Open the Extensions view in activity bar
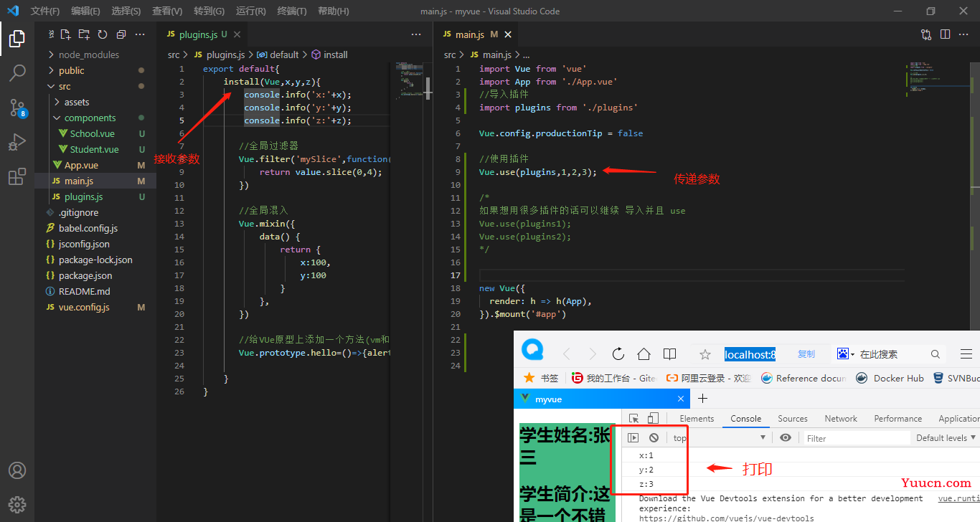Image resolution: width=980 pixels, height=522 pixels. click(x=17, y=176)
